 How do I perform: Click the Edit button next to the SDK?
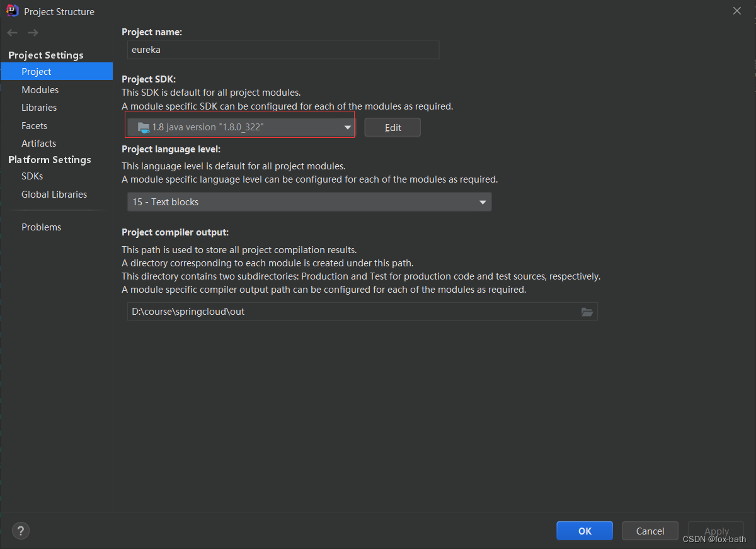[392, 127]
